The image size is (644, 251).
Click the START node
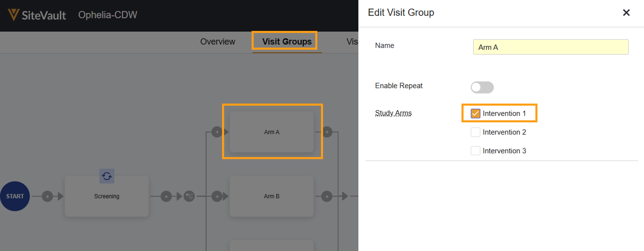pos(15,196)
